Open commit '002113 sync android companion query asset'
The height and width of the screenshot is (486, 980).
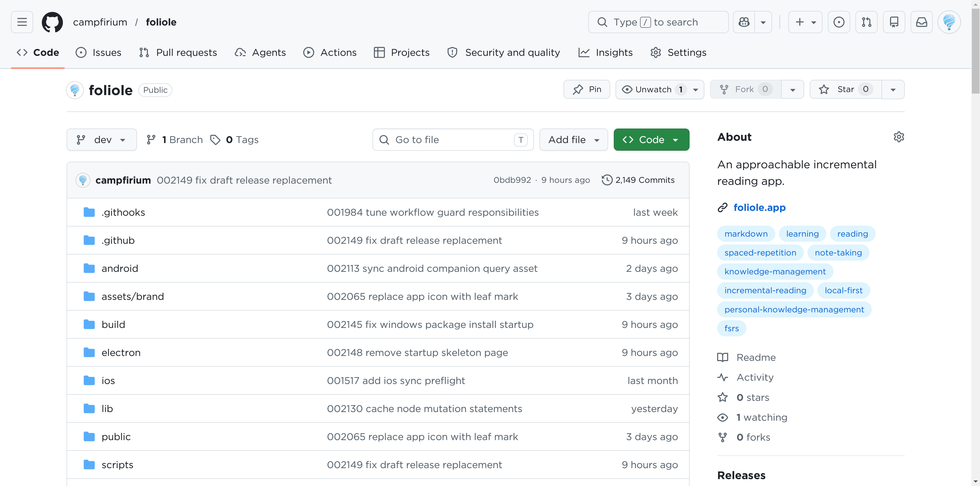[432, 268]
